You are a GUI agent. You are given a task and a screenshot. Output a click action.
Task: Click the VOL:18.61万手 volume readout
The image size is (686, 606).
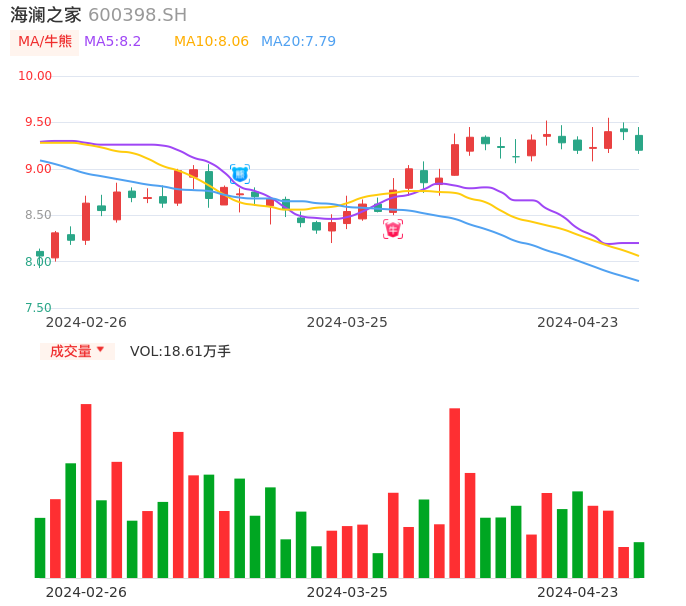tap(180, 351)
